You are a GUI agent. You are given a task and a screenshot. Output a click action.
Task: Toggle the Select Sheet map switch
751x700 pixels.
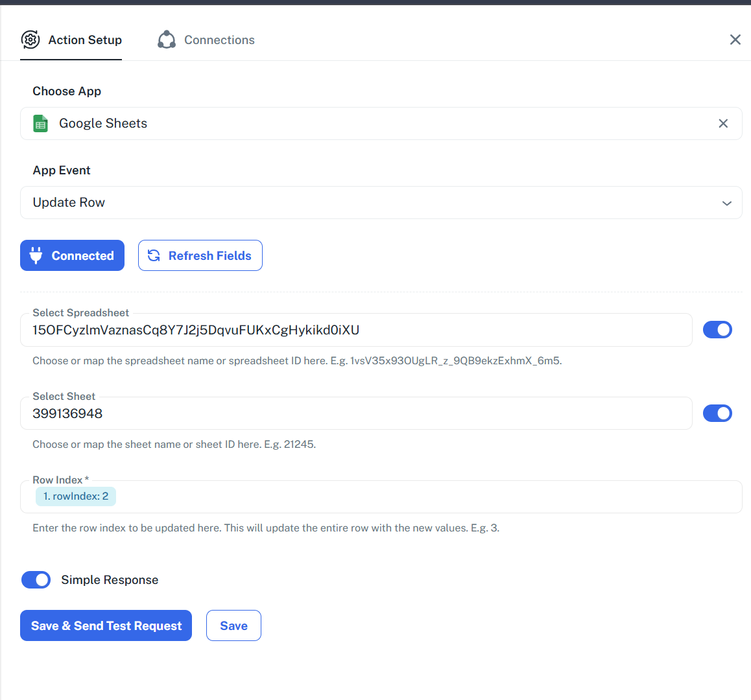tap(717, 414)
